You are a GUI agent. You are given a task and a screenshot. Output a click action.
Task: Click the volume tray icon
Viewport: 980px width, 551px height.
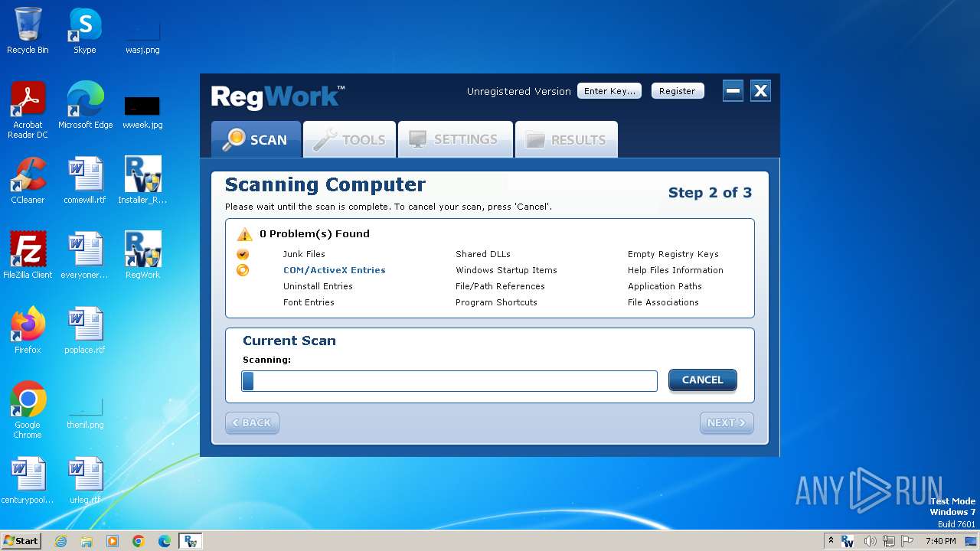pyautogui.click(x=871, y=541)
